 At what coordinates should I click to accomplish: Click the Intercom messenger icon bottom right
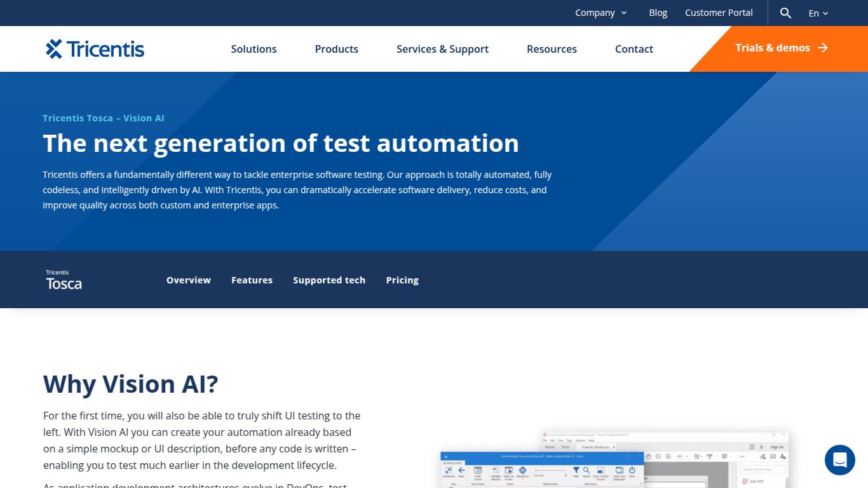(839, 459)
